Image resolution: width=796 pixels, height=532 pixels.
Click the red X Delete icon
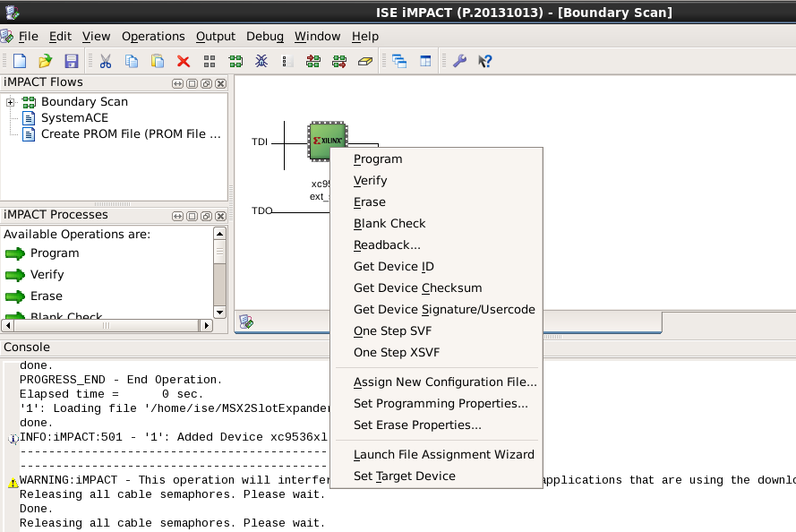tap(184, 61)
